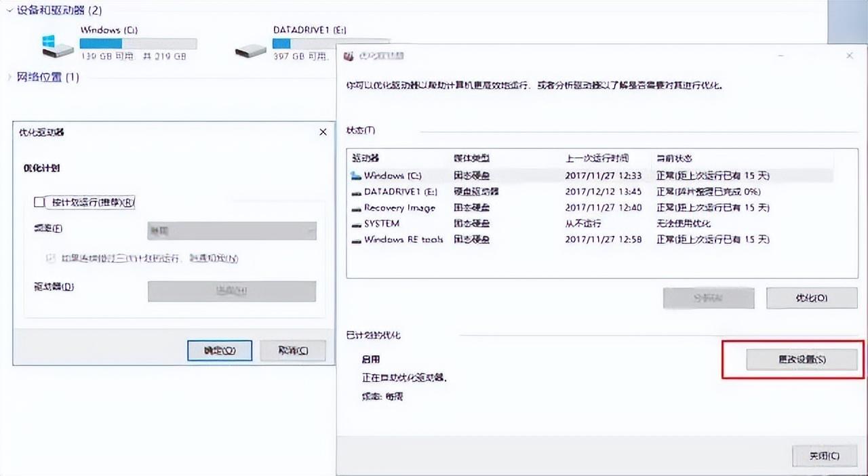Select the Windows (C:) row in drive list
868x476 pixels.
(393, 176)
